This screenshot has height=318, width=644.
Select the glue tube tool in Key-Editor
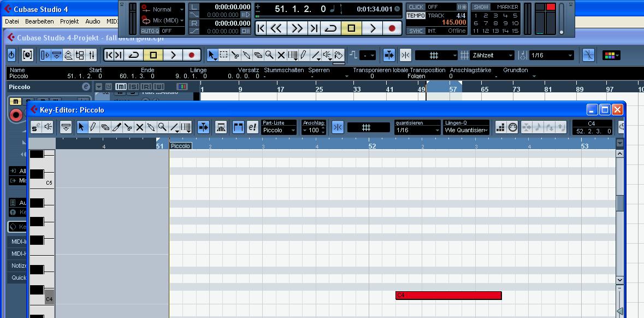151,127
